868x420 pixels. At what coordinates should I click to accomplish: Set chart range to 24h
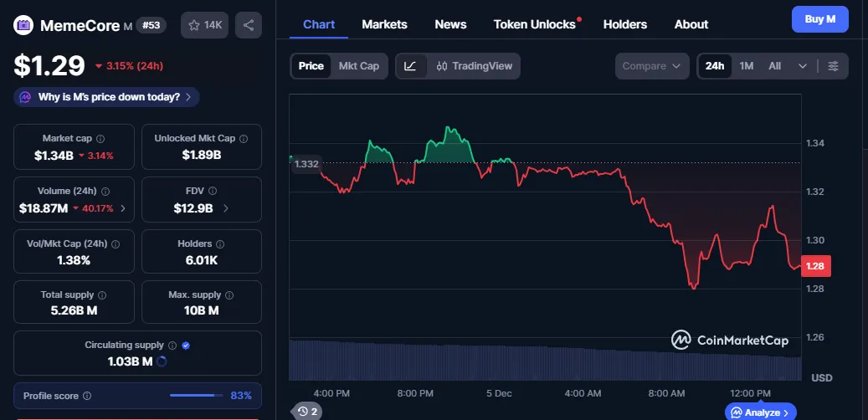click(x=715, y=66)
